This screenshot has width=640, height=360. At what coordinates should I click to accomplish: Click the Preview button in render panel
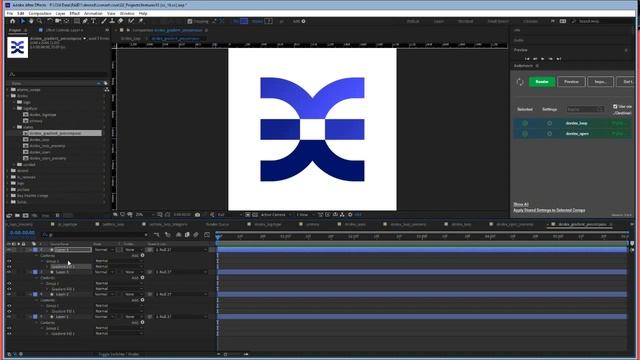pos(571,82)
